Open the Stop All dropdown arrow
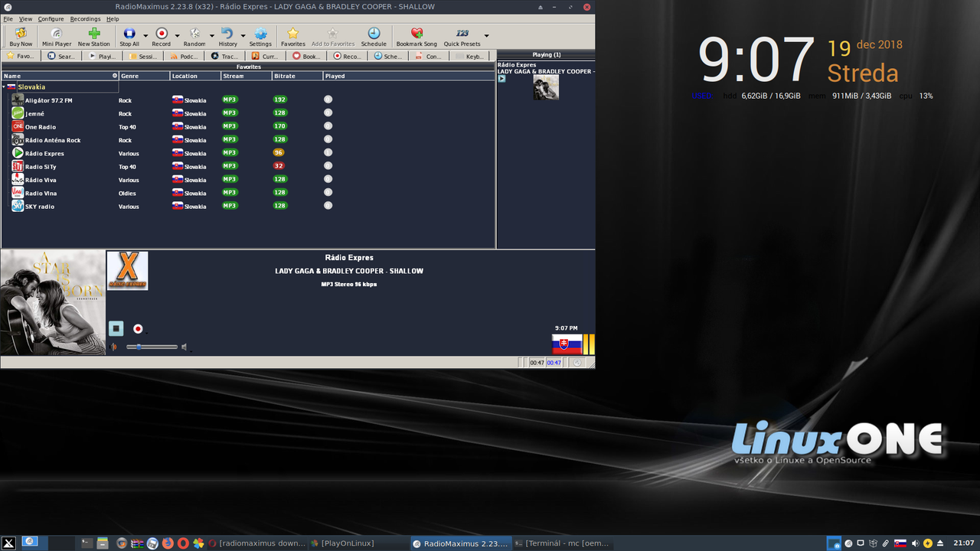 (145, 36)
